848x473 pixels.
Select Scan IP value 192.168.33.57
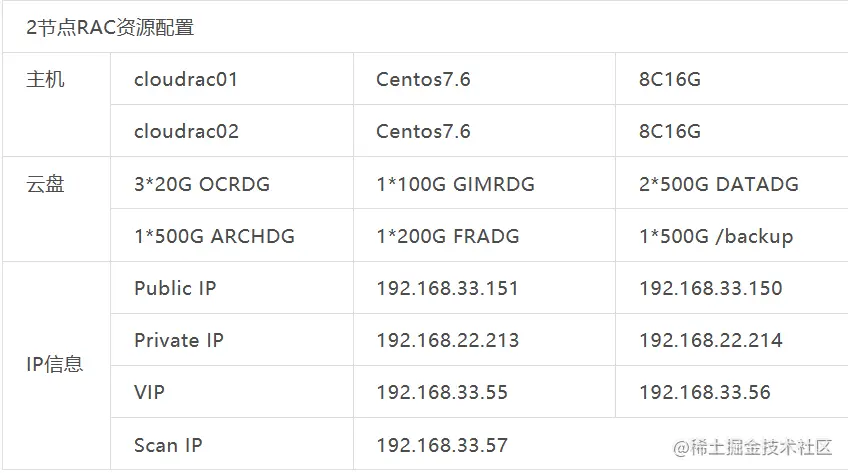tap(442, 445)
